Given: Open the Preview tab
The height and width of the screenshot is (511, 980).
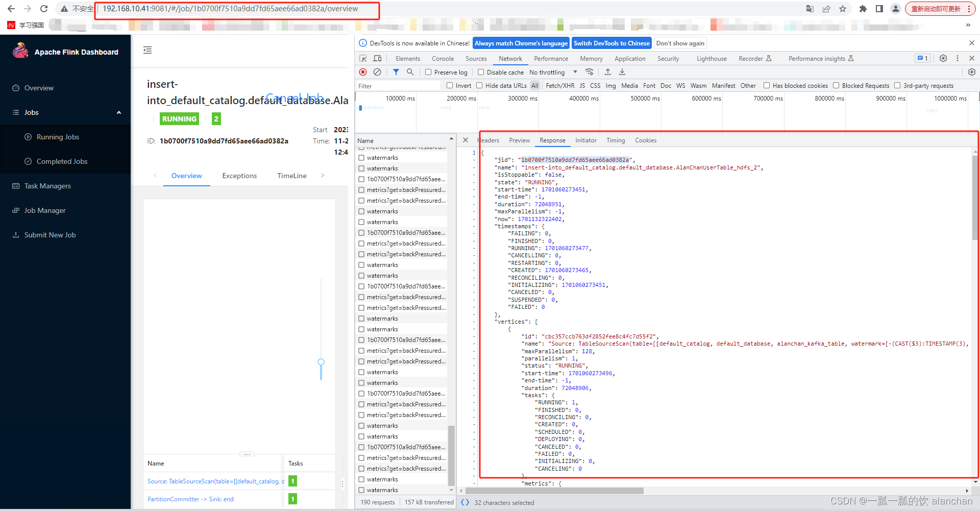Looking at the screenshot, I should click(520, 140).
